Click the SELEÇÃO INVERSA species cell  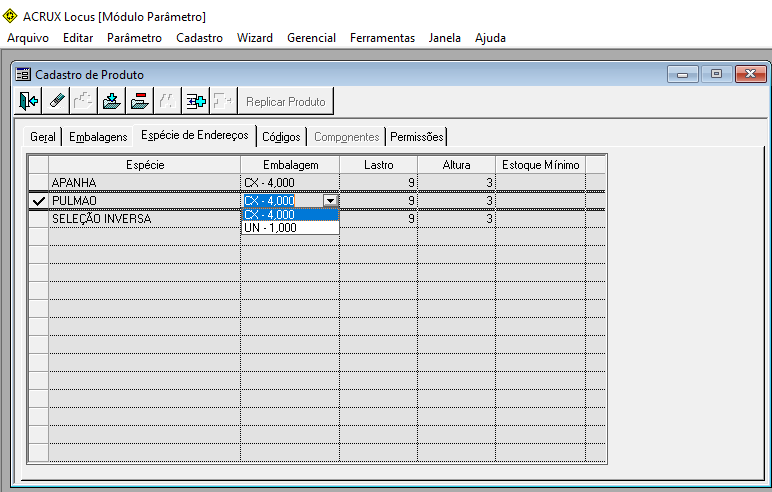(144, 219)
